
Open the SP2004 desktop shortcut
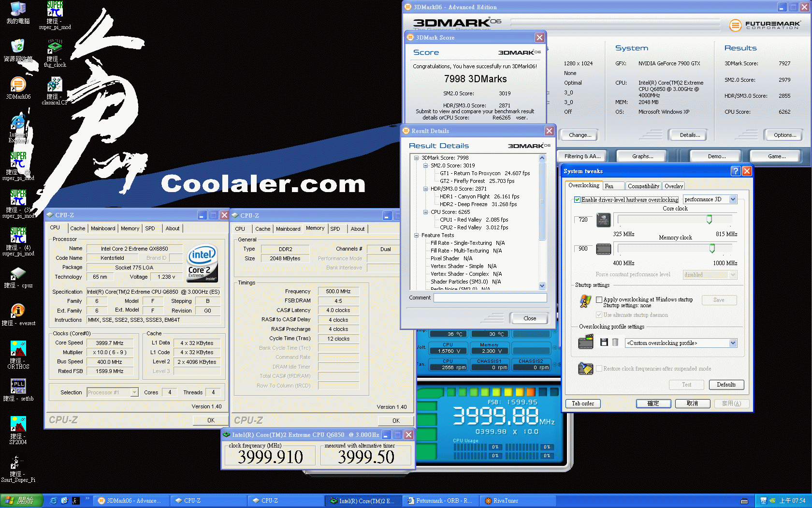(x=18, y=430)
